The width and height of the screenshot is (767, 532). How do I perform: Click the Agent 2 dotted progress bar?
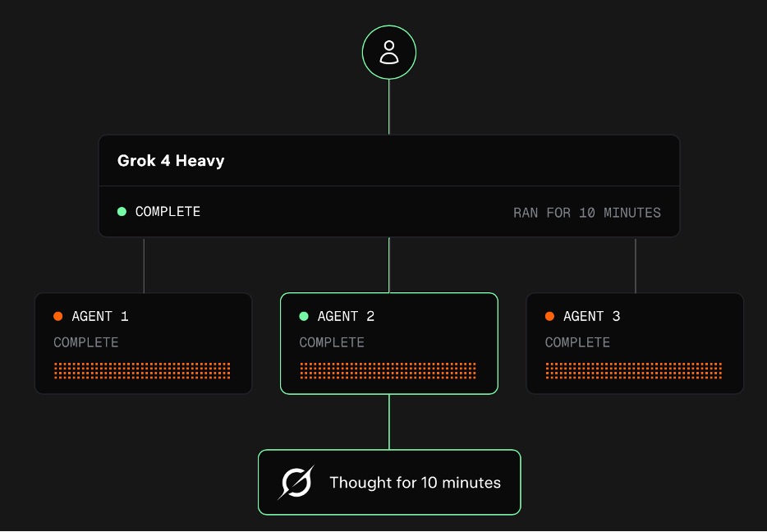coord(388,370)
